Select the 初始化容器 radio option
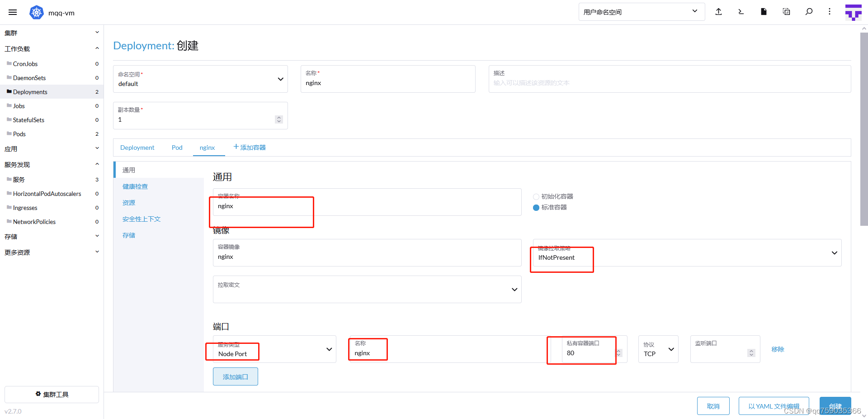 536,197
